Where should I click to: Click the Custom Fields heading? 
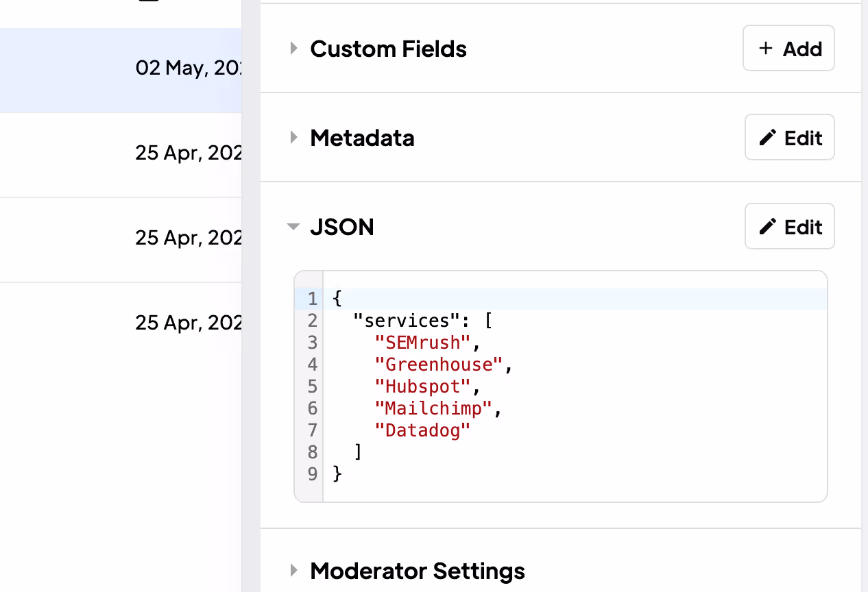click(388, 49)
